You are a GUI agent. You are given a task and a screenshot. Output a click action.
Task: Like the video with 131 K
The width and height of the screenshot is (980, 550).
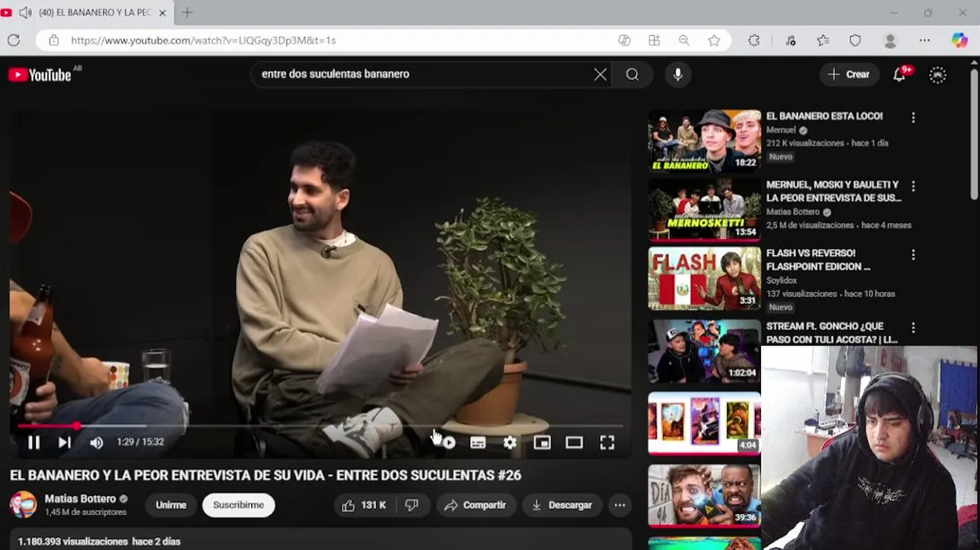tap(364, 505)
